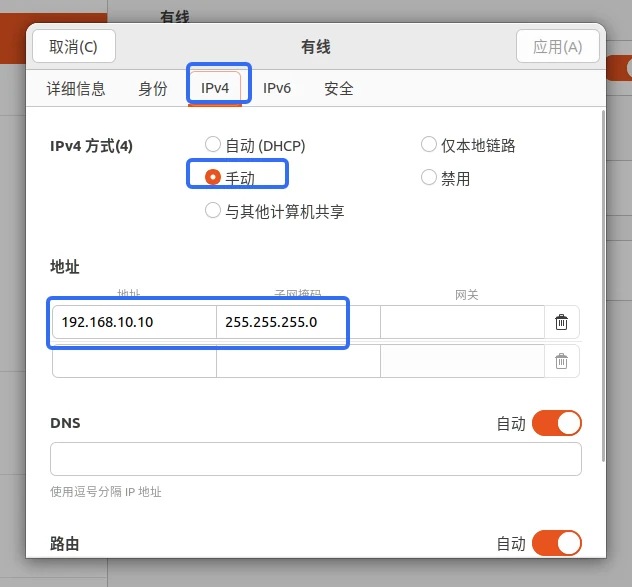Screen dimensions: 632x587
Task: Switch to the 详细信息 tab
Action: (76, 88)
